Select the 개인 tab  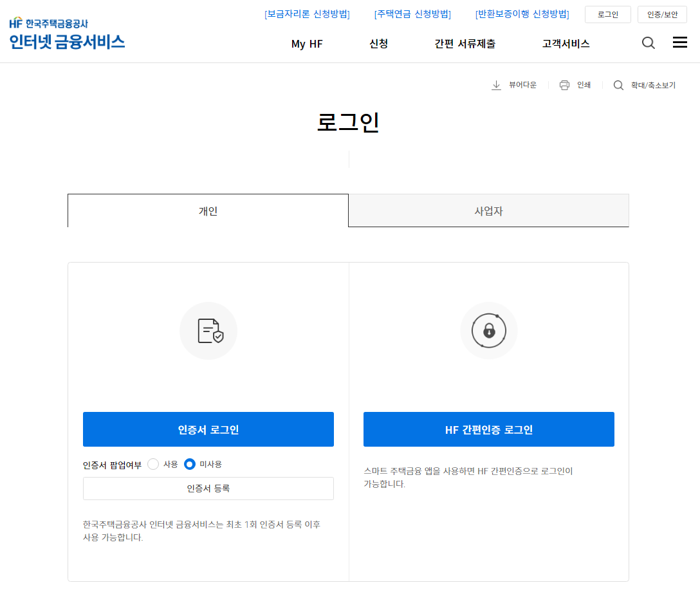tap(207, 210)
